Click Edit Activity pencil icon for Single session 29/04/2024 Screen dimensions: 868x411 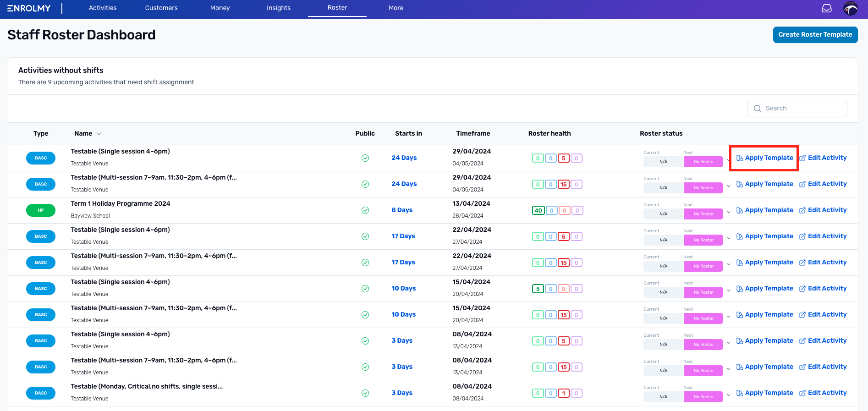pos(802,158)
